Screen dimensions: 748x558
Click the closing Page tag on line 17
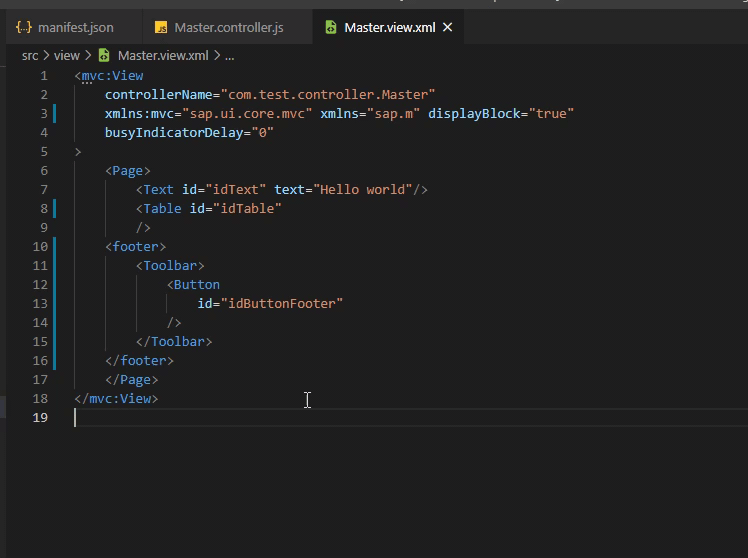[x=132, y=380]
